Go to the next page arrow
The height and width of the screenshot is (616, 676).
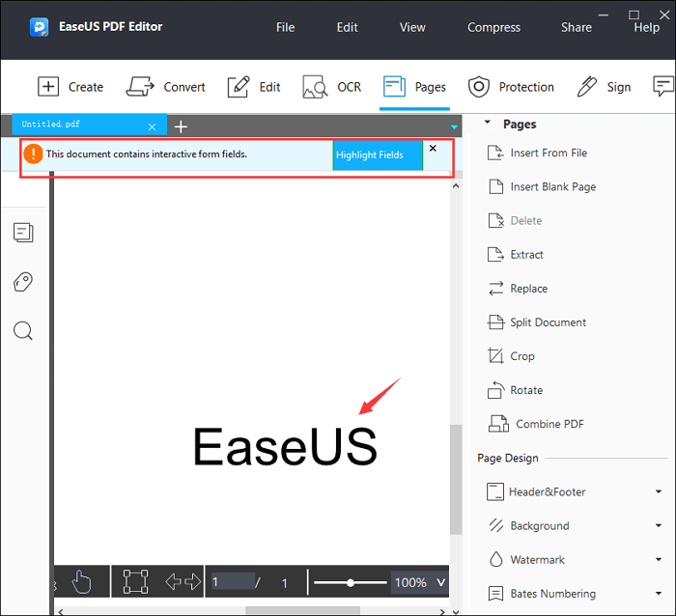(x=193, y=582)
